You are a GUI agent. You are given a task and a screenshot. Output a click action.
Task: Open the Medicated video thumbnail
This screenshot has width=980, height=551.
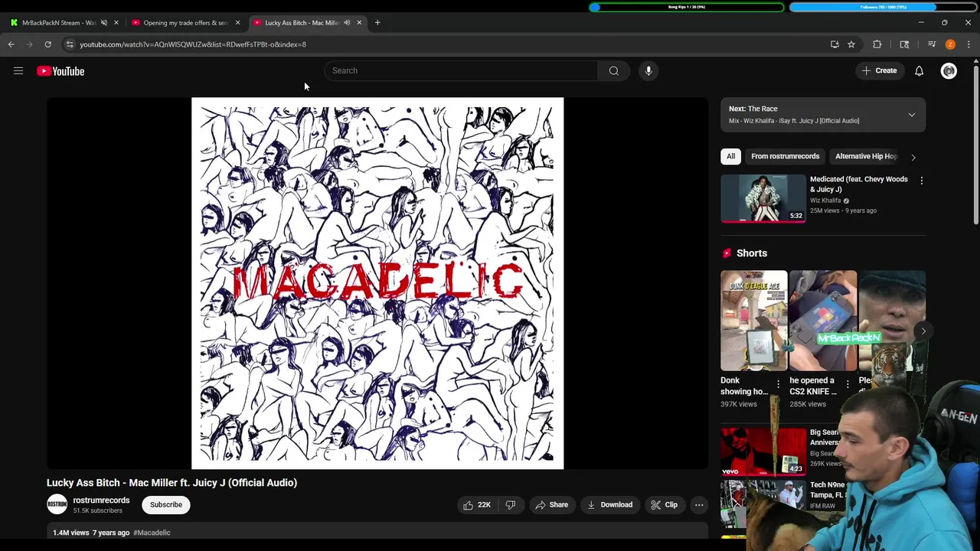(763, 198)
